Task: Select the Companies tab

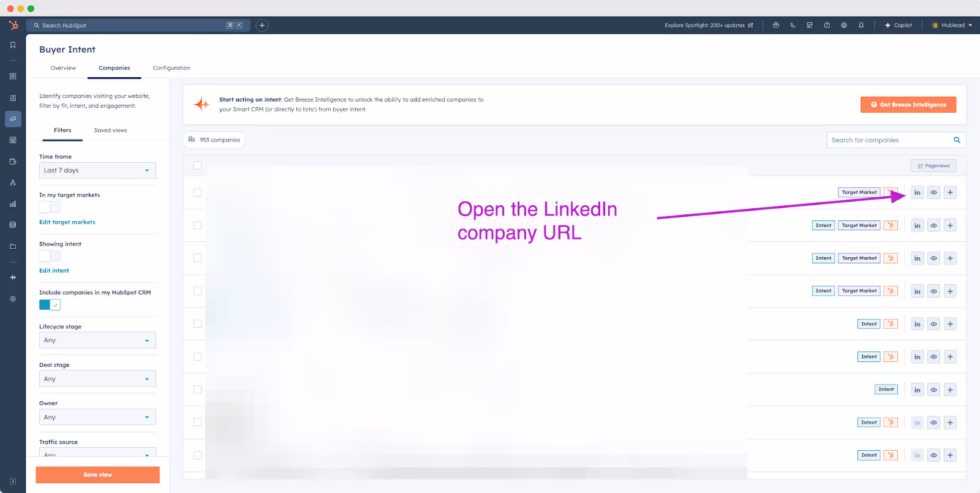Action: point(115,68)
